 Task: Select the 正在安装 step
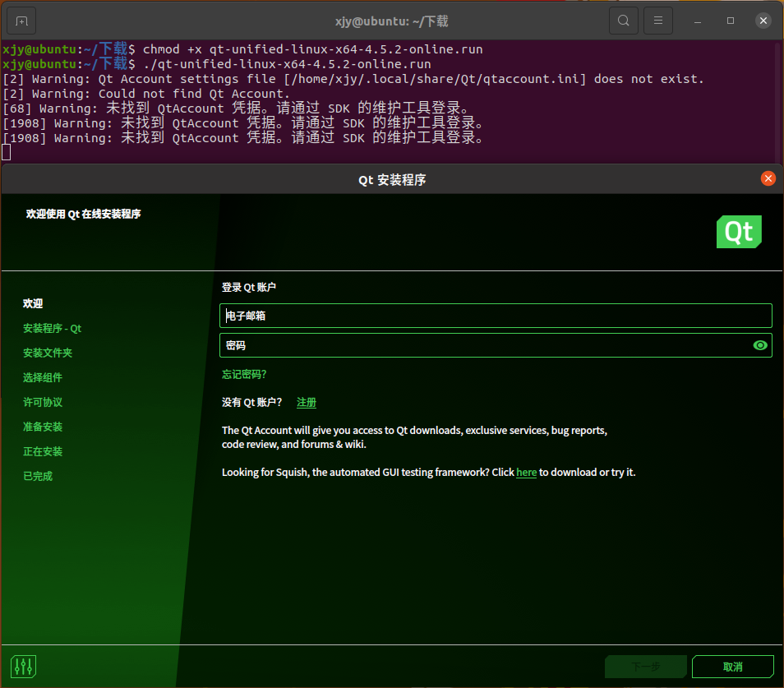coord(43,451)
